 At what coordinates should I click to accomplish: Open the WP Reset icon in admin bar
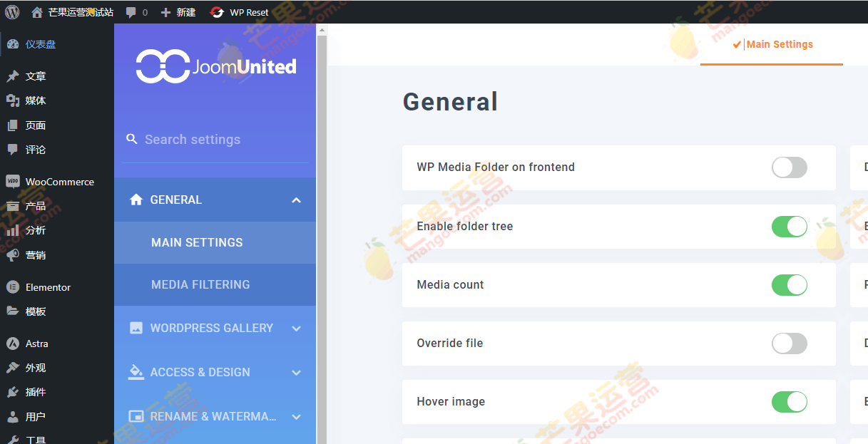click(x=217, y=12)
